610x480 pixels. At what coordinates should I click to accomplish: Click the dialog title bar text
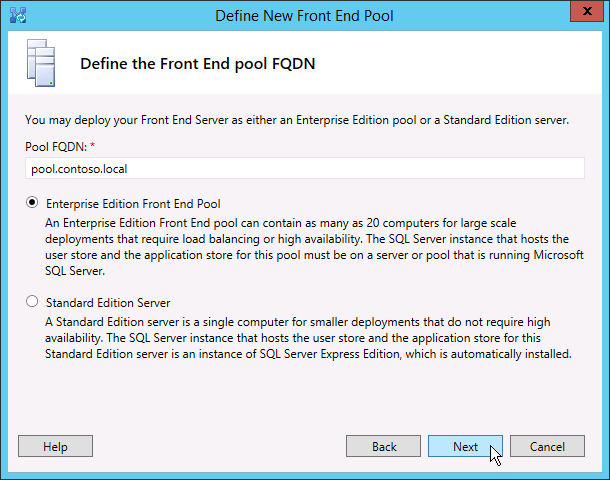point(304,15)
